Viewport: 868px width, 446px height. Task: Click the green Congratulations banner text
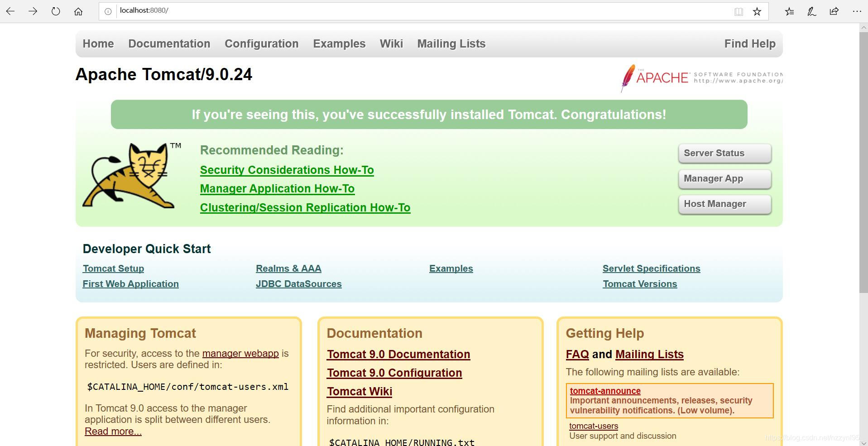tap(429, 115)
